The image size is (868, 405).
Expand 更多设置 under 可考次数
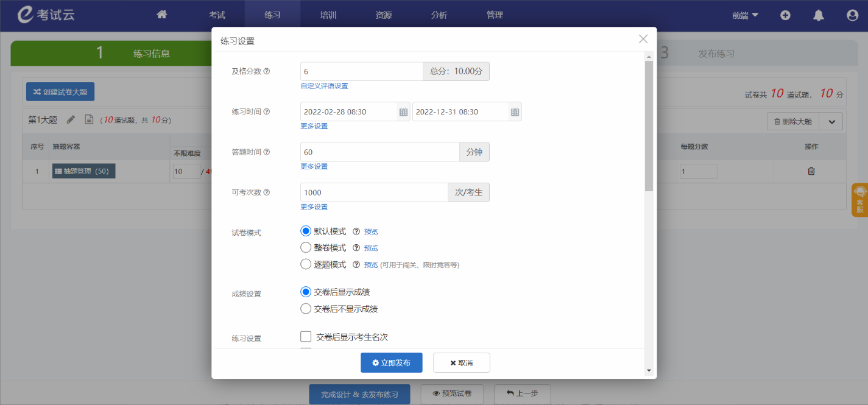click(314, 207)
